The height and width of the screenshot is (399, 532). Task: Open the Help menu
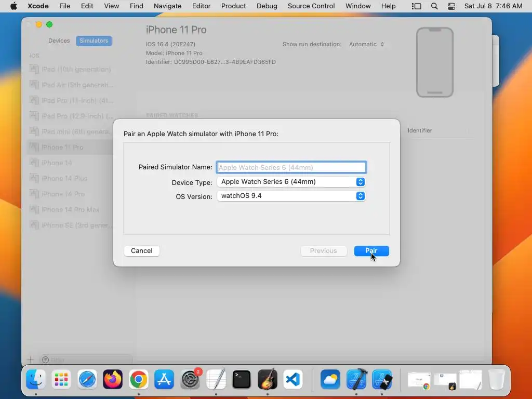[388, 6]
